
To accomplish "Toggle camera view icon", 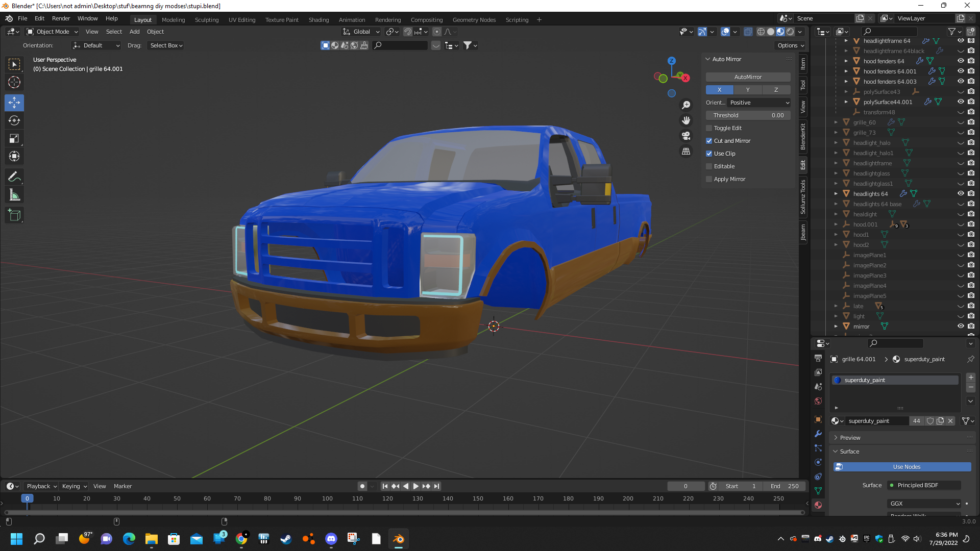I will (x=686, y=136).
